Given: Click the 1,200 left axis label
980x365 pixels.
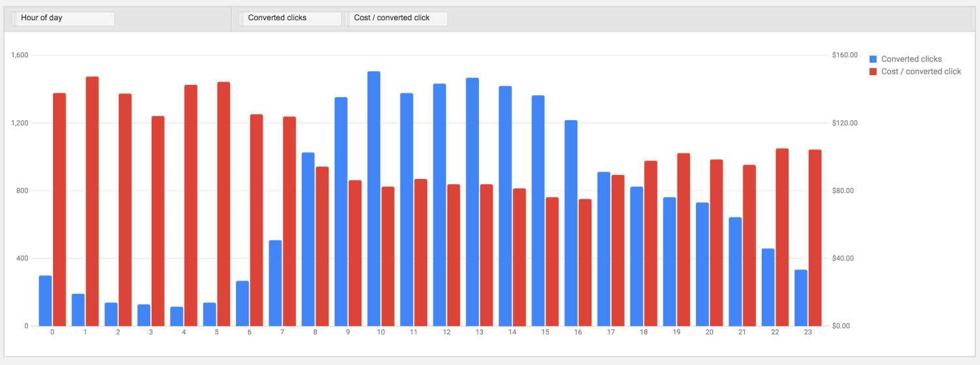Looking at the screenshot, I should pos(20,123).
